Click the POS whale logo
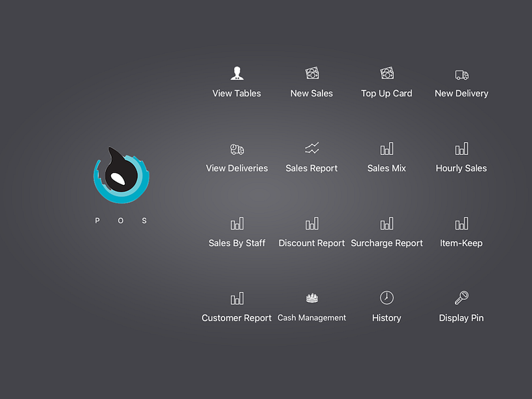The image size is (532, 399). click(x=122, y=175)
